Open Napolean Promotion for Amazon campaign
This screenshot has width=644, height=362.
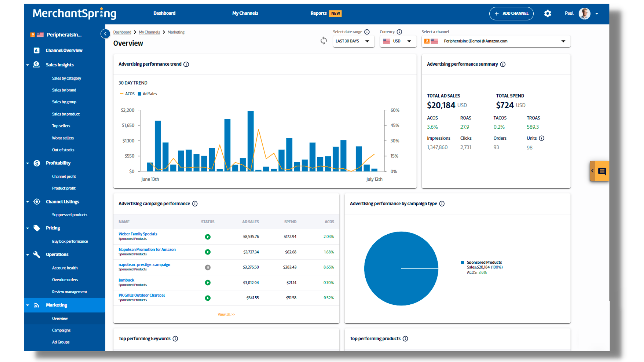(x=147, y=249)
